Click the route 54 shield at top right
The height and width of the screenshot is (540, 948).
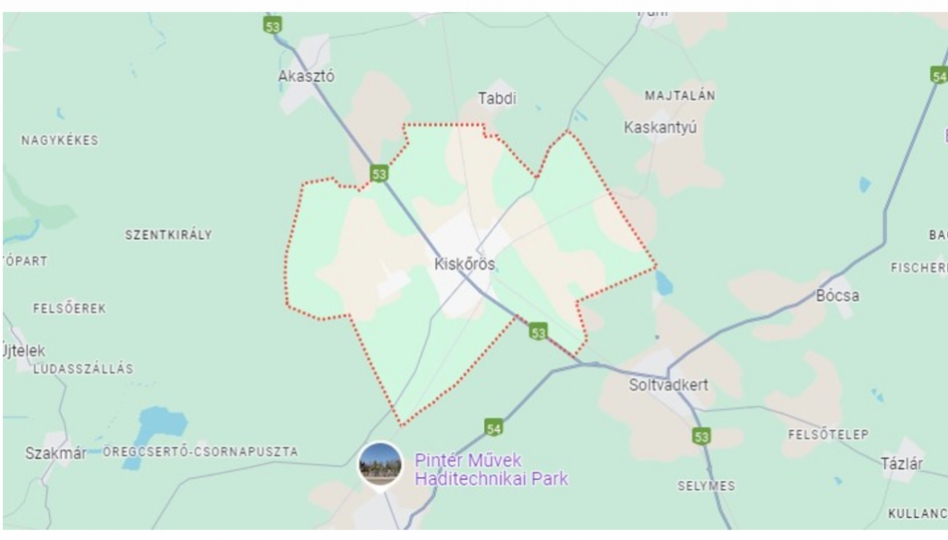point(939,76)
